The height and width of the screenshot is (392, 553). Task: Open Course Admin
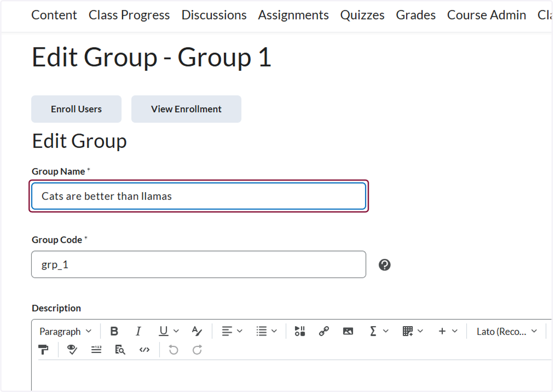(487, 15)
